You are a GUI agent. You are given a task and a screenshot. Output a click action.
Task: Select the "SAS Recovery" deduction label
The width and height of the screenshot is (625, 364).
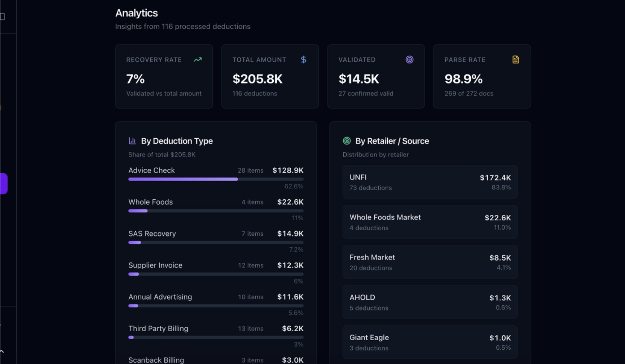click(x=152, y=234)
